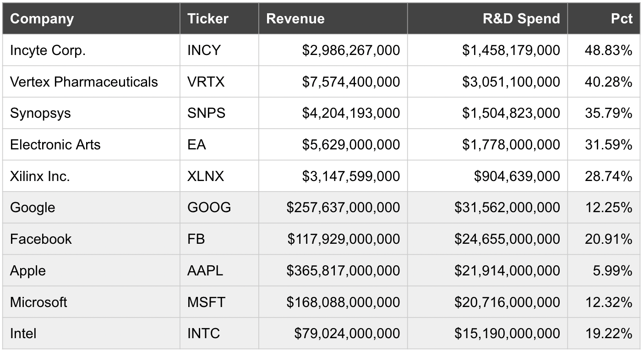Click Electronic Arts revenue $5,629,000,000

point(351,144)
